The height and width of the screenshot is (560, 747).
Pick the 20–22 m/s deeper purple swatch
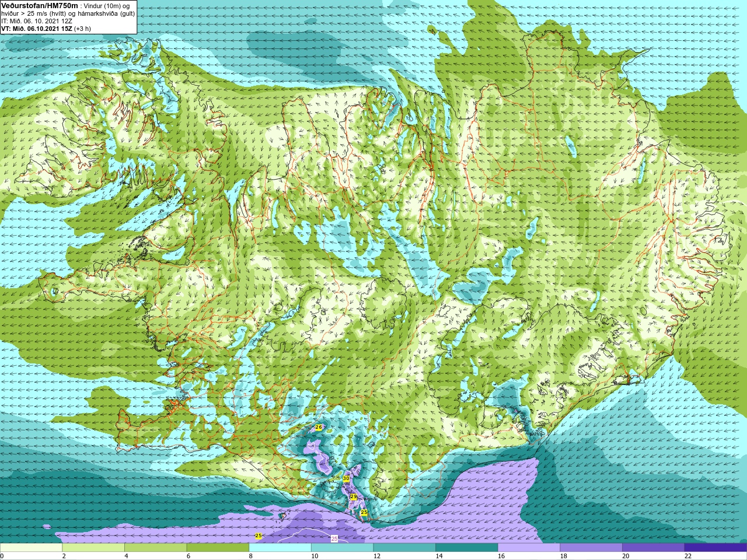pos(654,547)
